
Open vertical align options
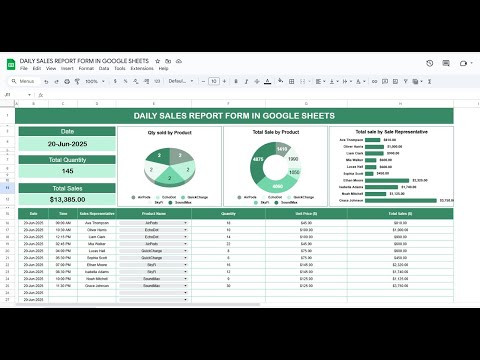(334, 81)
